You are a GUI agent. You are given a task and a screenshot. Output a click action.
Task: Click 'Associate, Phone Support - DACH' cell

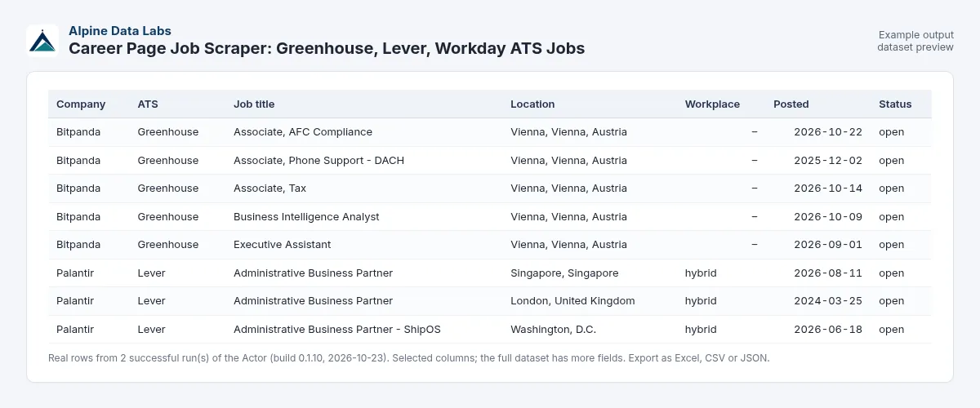coord(318,161)
